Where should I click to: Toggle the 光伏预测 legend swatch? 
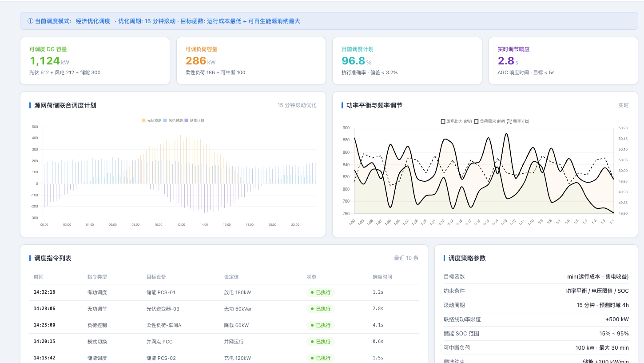(x=144, y=120)
